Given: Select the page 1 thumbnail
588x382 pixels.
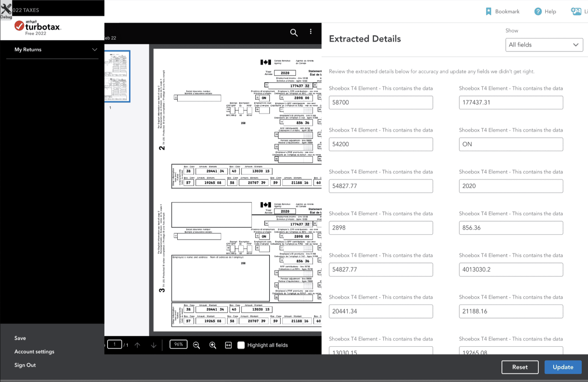Looking at the screenshot, I should [117, 76].
